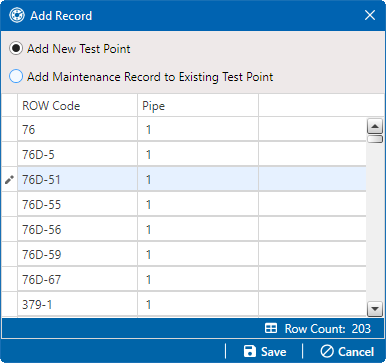Image resolution: width=386 pixels, height=363 pixels.
Task: Click the Cancel circle-slash icon
Action: [327, 351]
